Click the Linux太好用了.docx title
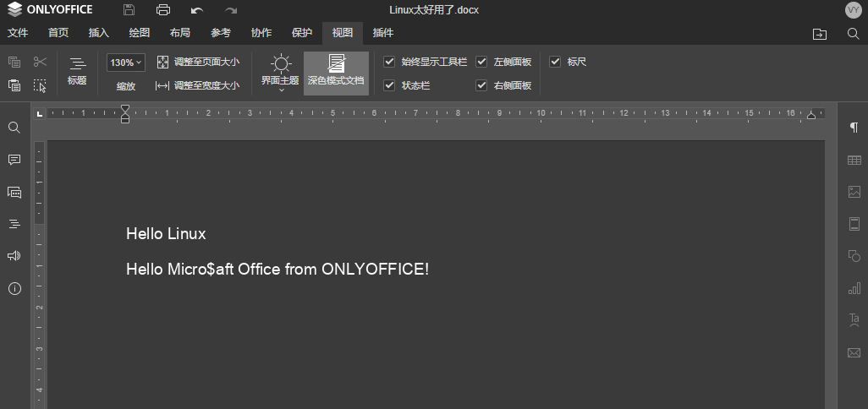Image resolution: width=868 pixels, height=409 pixels. tap(434, 10)
